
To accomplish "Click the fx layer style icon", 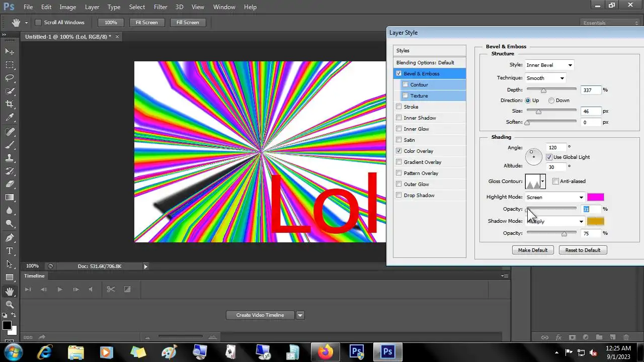I will tap(558, 337).
